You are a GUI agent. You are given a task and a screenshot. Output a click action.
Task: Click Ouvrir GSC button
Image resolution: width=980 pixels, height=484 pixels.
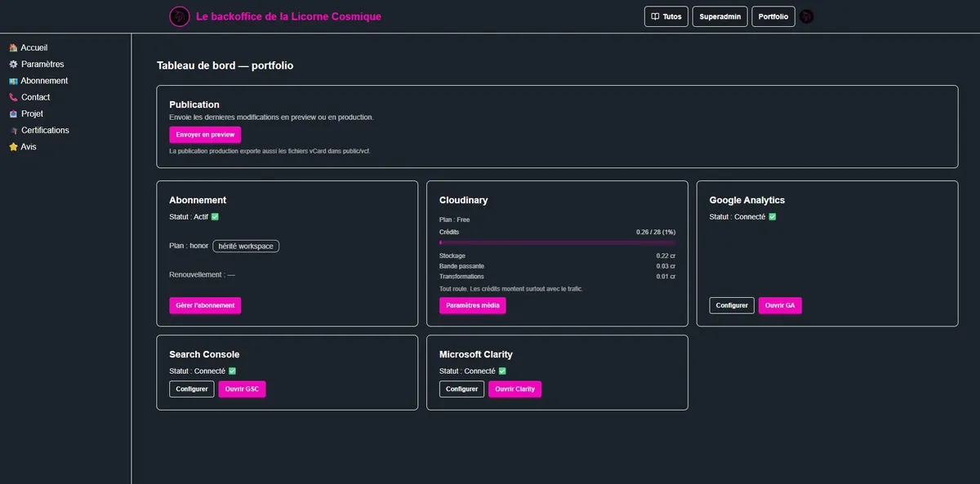tap(242, 389)
